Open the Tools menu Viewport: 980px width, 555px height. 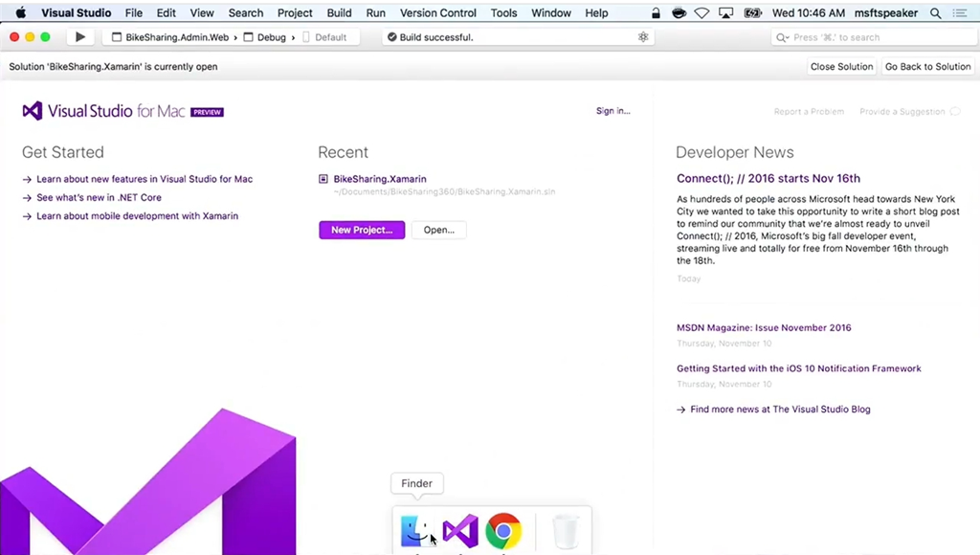click(x=503, y=12)
